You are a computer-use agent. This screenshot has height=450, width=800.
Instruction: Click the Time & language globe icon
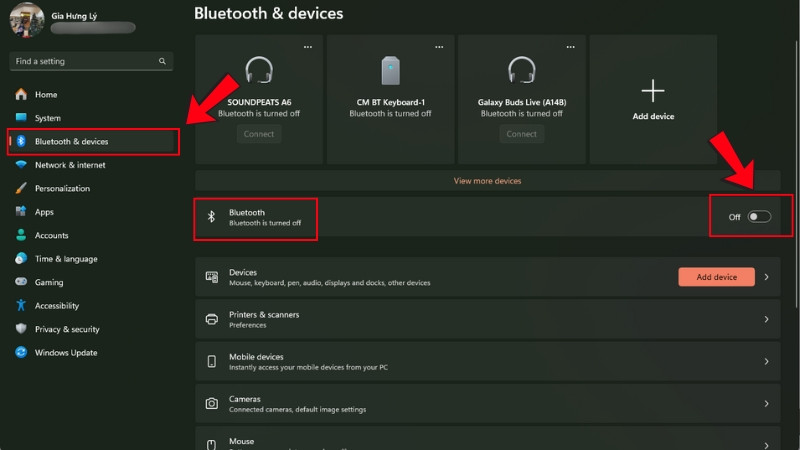(21, 258)
